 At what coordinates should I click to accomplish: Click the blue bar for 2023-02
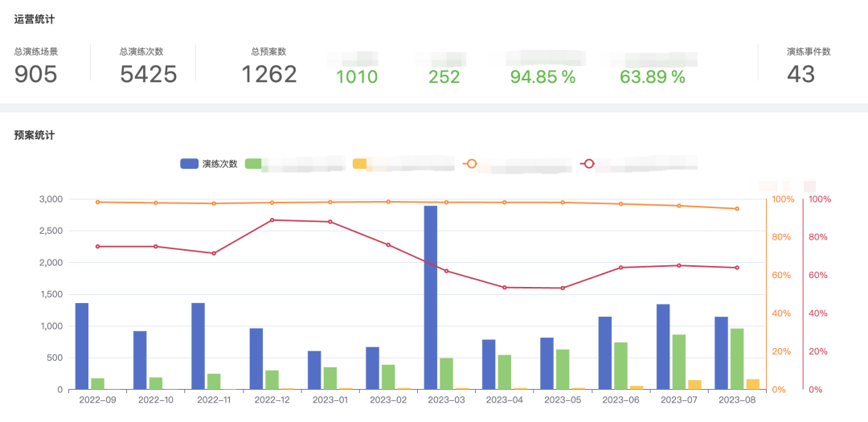(x=373, y=368)
